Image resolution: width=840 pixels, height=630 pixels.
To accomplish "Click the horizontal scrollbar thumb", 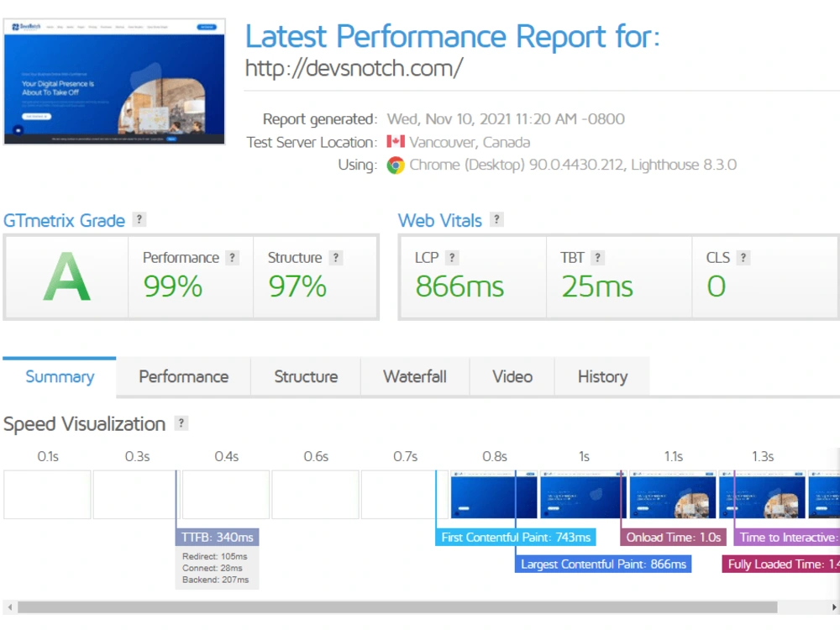I will tap(397, 607).
